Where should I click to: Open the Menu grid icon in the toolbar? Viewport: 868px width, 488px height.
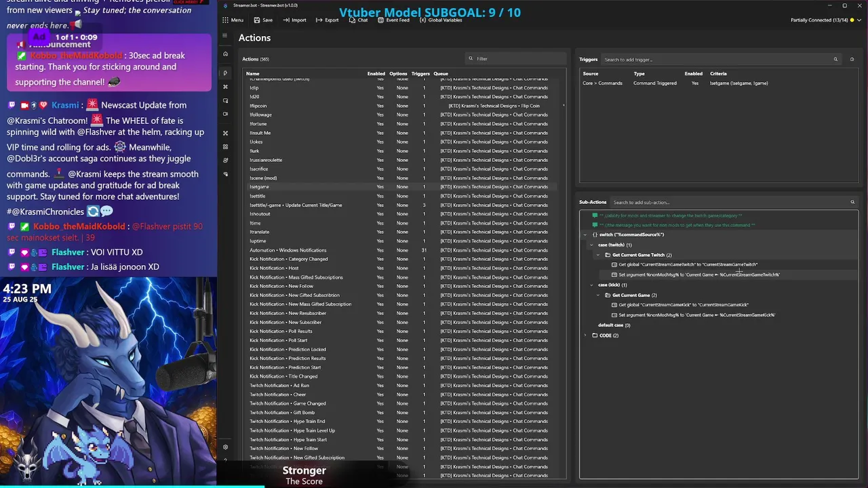225,20
